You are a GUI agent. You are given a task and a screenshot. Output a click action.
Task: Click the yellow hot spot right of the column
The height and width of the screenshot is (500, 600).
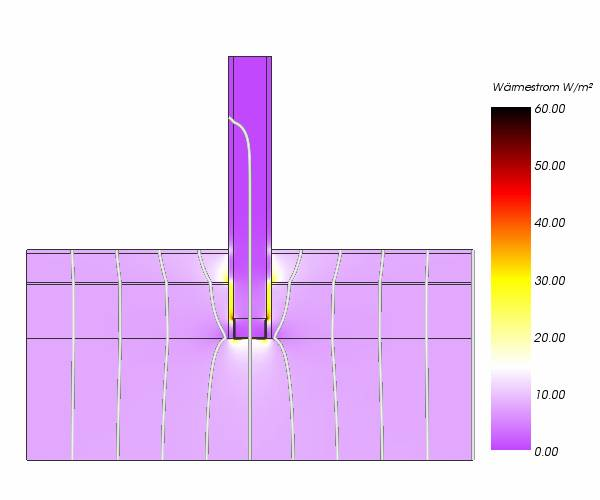click(271, 300)
